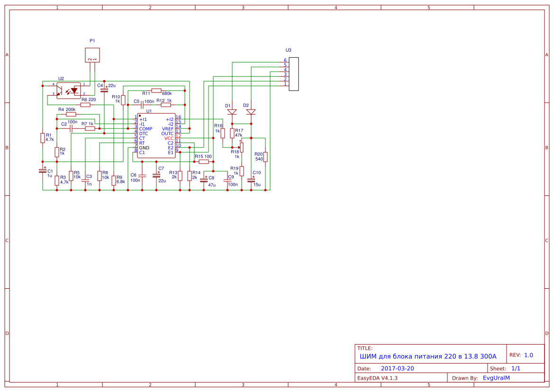
Task: Click the red "VCC" pin label on U1
Action: 169,138
